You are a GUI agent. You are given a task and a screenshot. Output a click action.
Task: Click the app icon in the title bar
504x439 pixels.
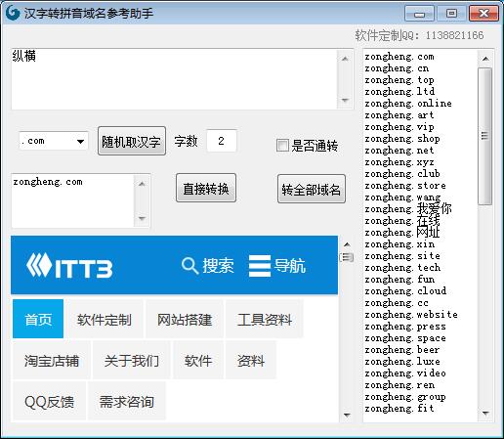click(13, 13)
